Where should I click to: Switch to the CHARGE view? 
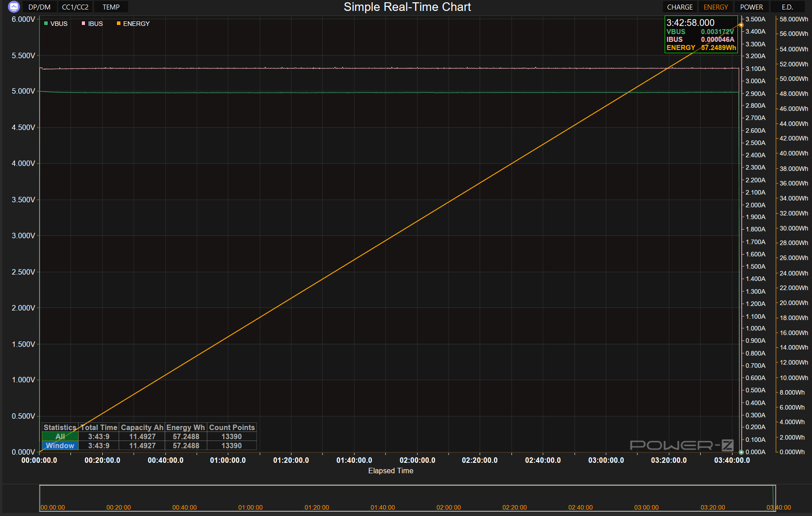[680, 7]
